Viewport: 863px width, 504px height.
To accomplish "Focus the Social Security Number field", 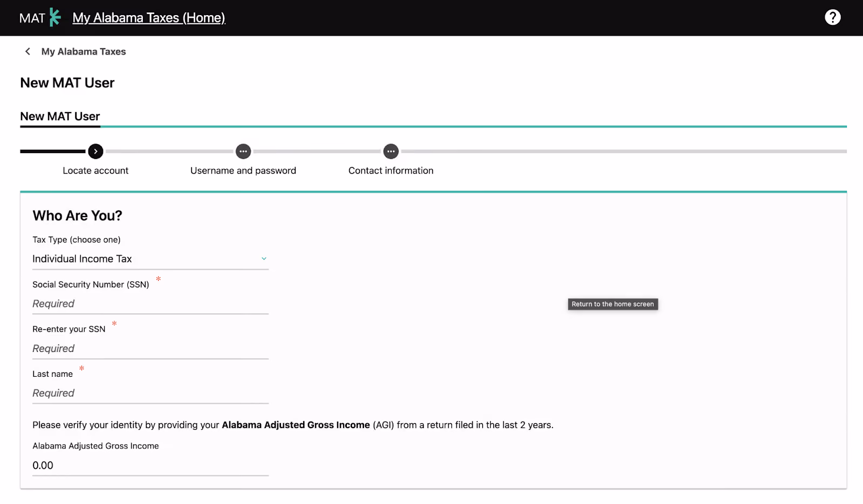I will coord(150,304).
